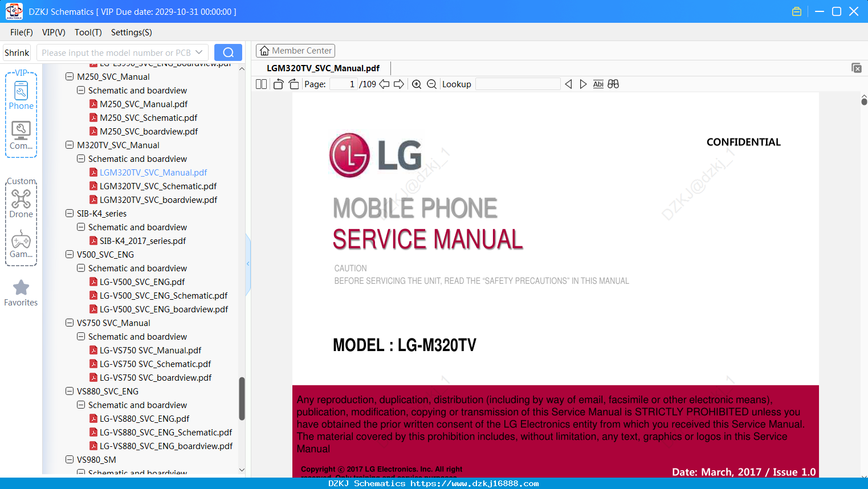
Task: Open the Phone category in sidebar
Action: [21, 95]
